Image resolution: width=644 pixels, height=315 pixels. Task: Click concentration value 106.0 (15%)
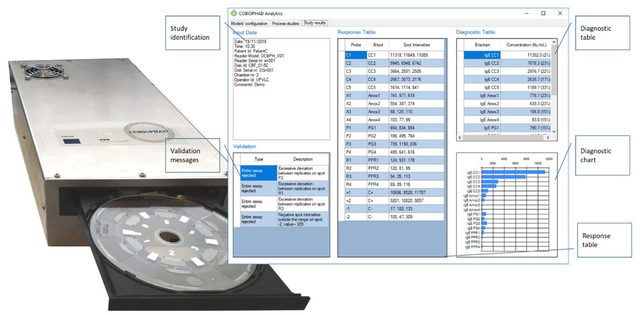pyautogui.click(x=526, y=112)
